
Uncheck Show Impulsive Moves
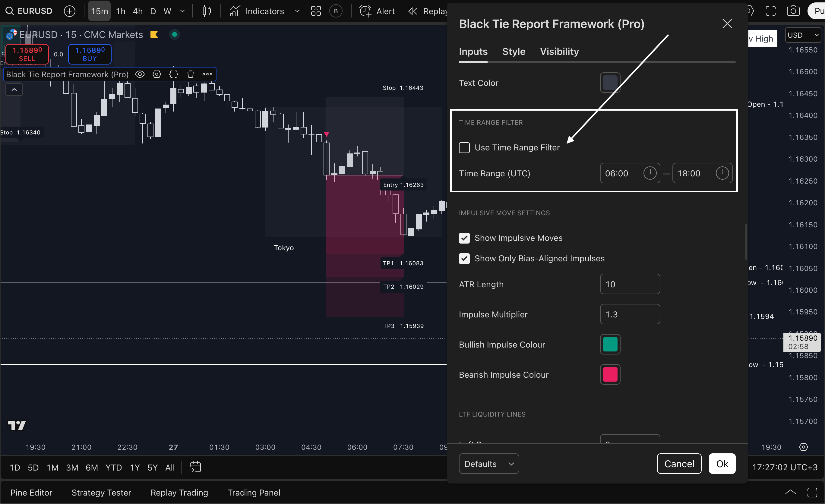click(464, 238)
